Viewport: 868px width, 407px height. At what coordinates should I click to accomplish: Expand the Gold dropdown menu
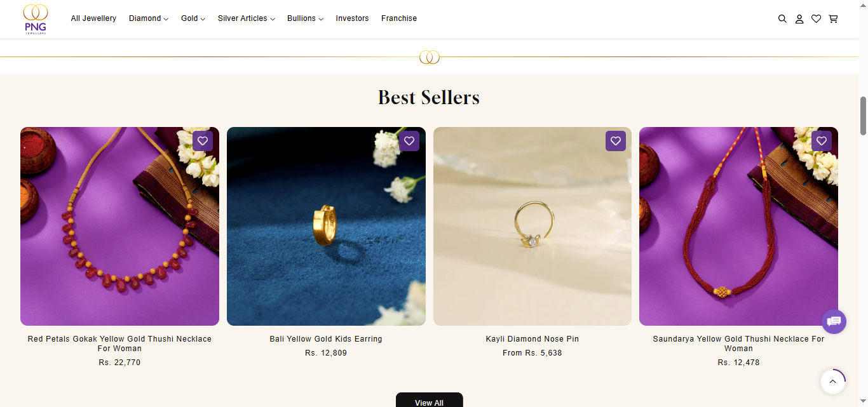[193, 18]
